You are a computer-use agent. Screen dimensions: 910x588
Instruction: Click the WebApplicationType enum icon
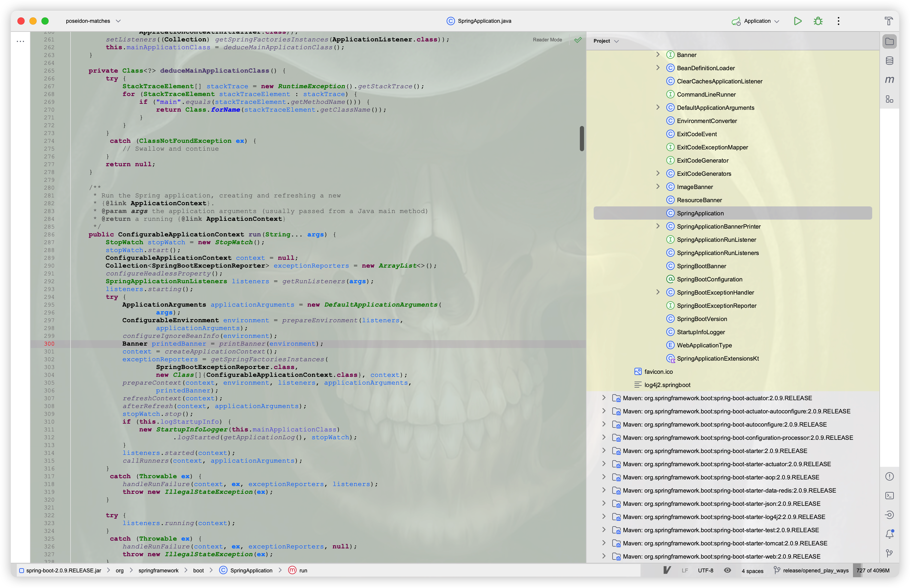pos(670,345)
